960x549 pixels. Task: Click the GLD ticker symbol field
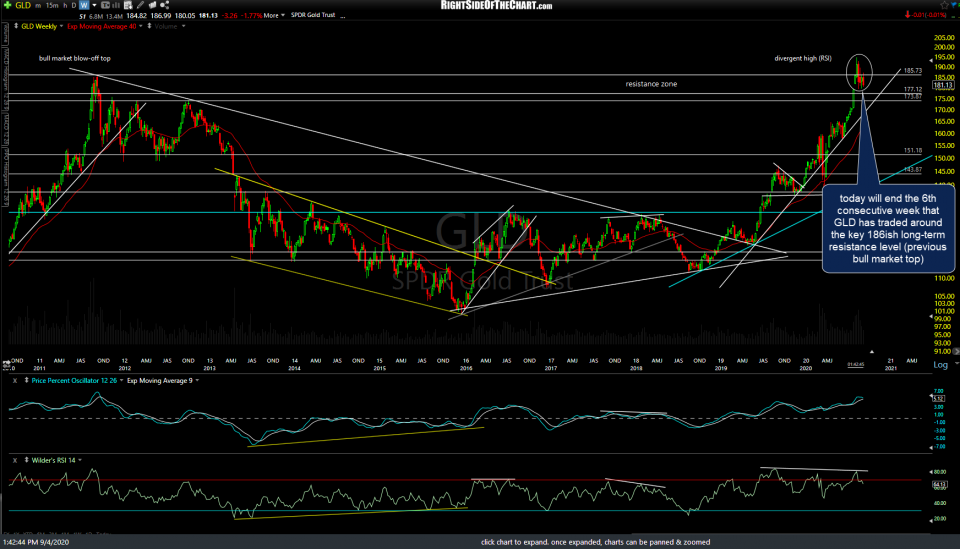[x=23, y=5]
